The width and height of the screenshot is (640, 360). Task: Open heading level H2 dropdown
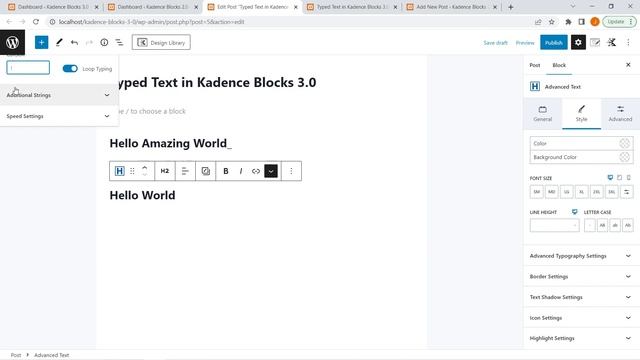click(164, 171)
